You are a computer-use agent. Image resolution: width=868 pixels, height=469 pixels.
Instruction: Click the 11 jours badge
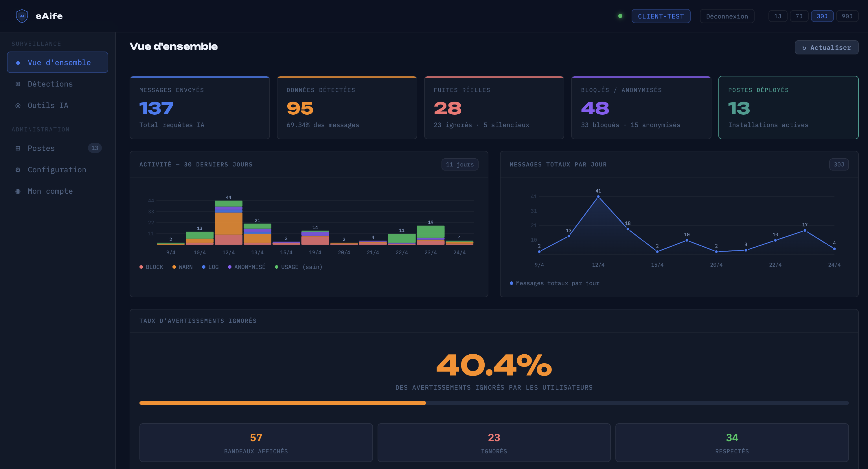point(460,164)
